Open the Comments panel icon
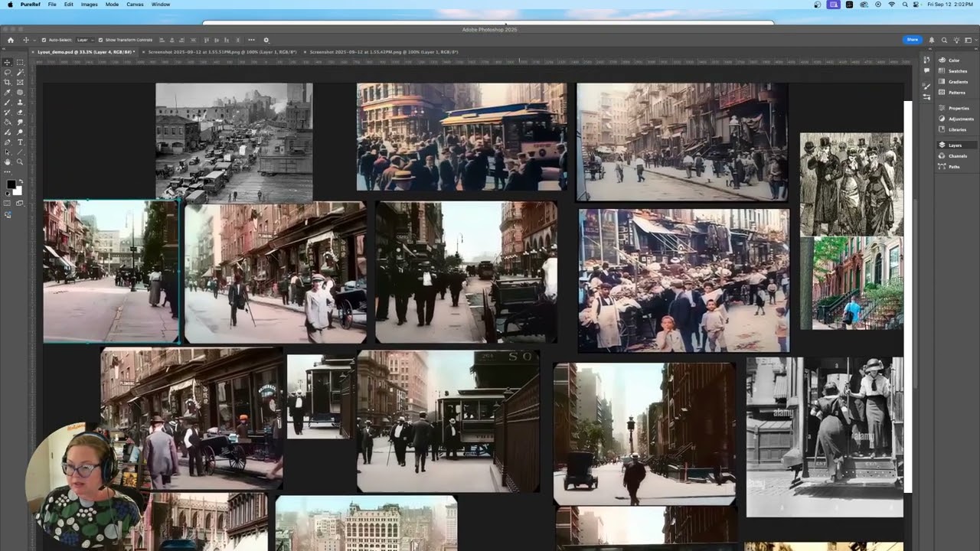Viewport: 980px width, 551px height. coord(926,70)
